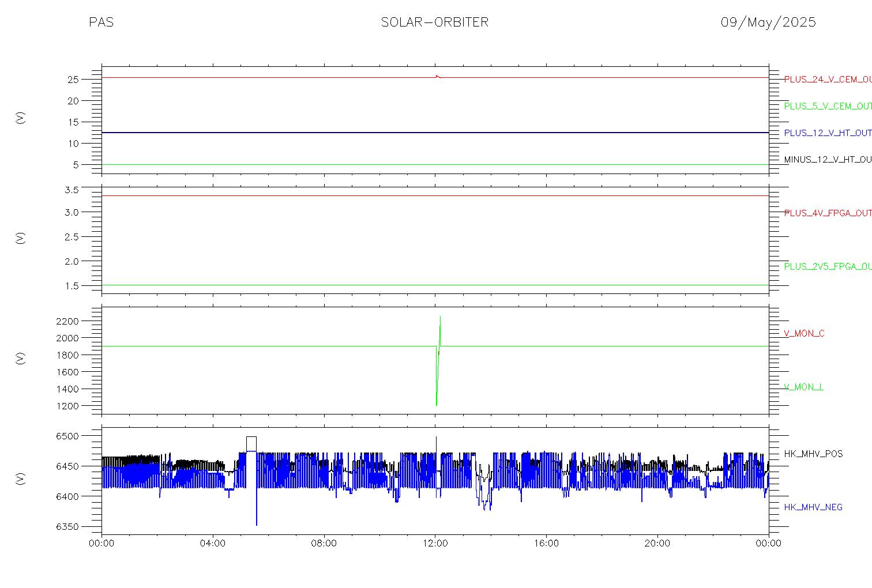Viewport: 872px width, 588px height.
Task: Click the 6450 tick on MHV axis
Action: 68,466
